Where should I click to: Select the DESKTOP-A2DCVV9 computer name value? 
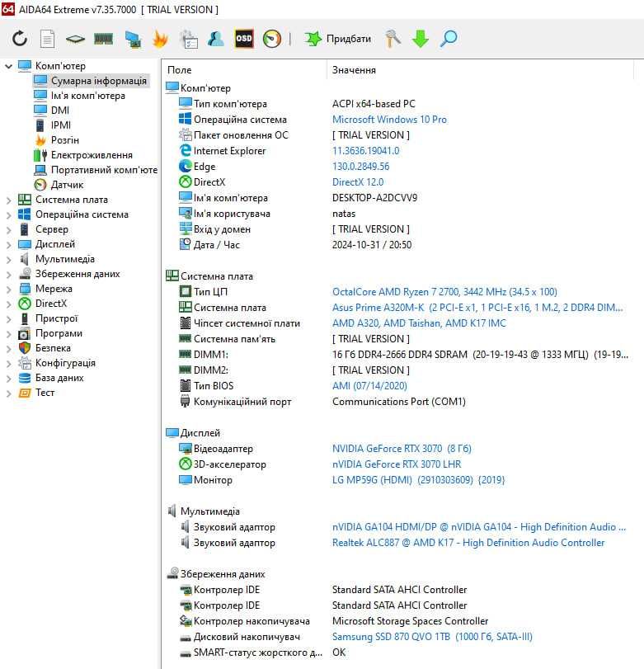[375, 198]
